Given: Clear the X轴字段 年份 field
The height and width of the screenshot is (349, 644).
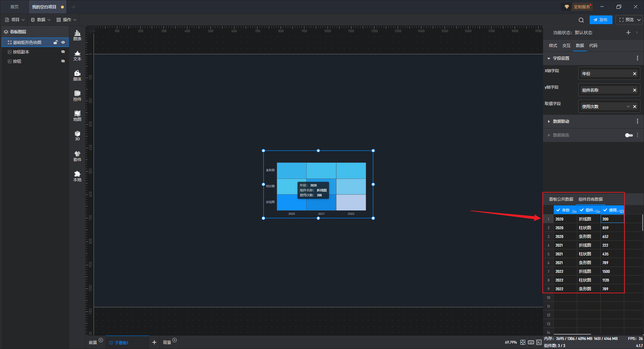Looking at the screenshot, I should point(634,74).
